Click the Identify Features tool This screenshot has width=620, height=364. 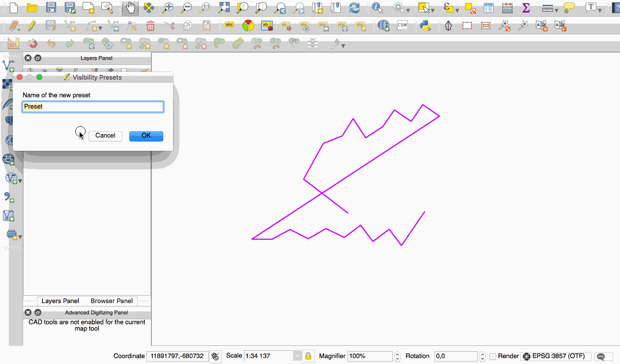378,8
